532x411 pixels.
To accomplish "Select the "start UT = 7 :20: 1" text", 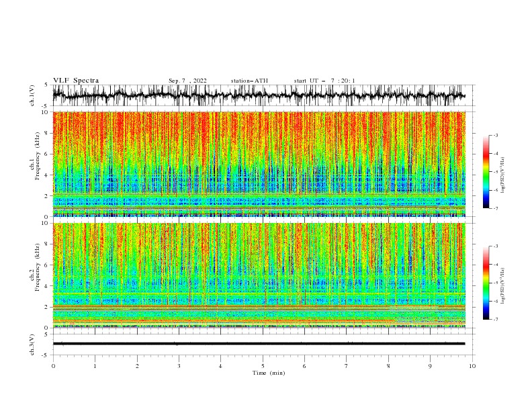I will (x=324, y=81).
